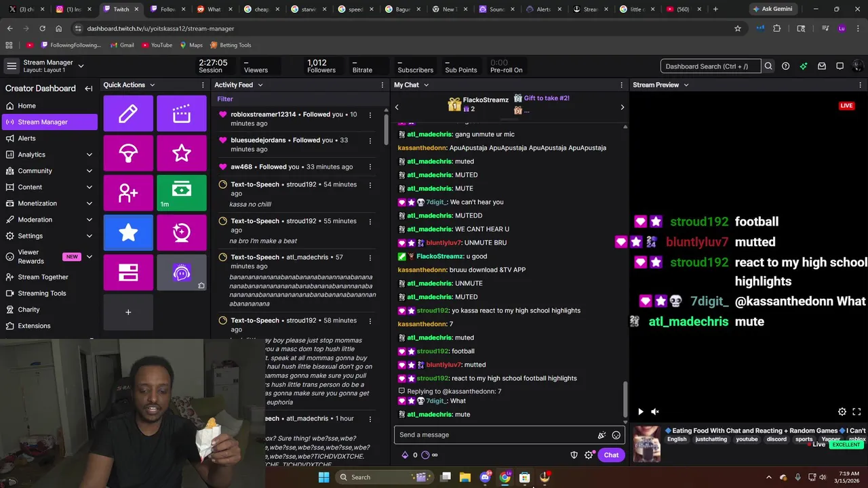Screen dimensions: 868x488
Task: Expand Moderation in the sidebar
Action: tap(89, 220)
